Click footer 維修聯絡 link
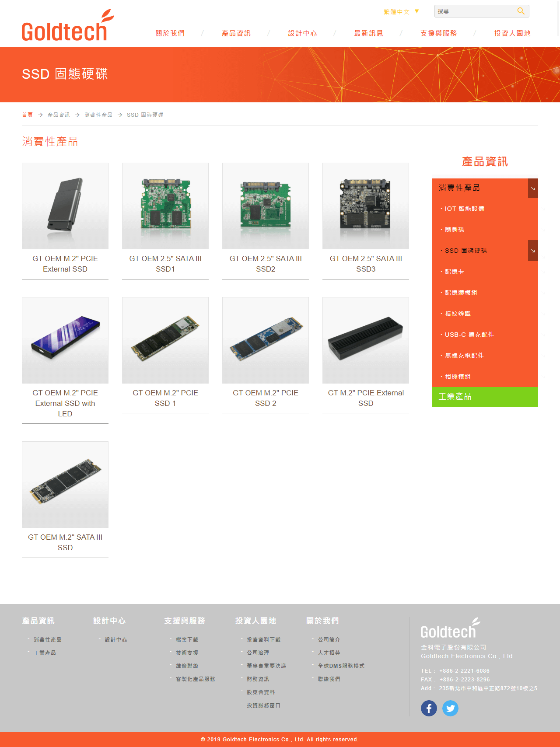Screen dimensions: 560x747 (187, 666)
